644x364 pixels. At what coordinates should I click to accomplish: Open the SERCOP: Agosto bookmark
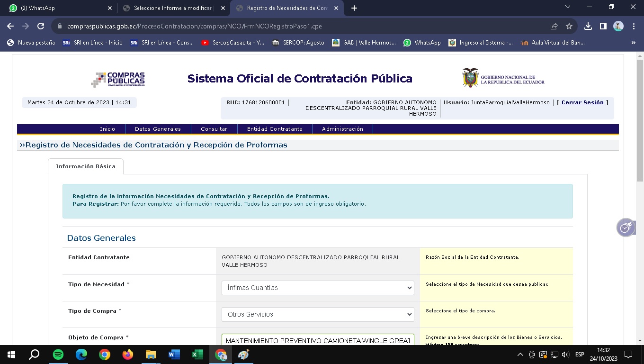[x=298, y=43]
